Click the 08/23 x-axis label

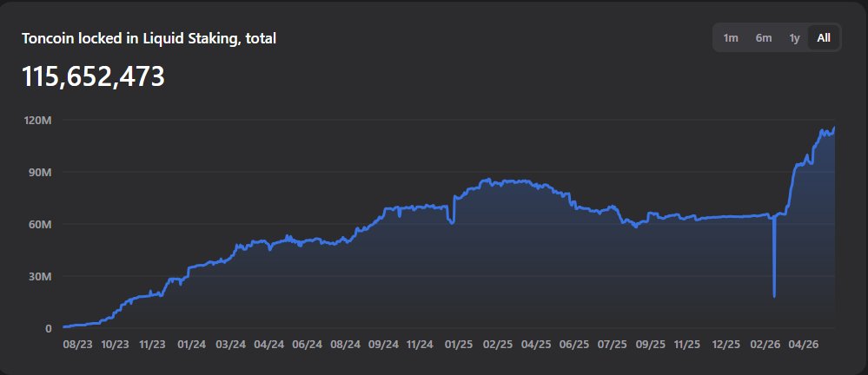(77, 344)
